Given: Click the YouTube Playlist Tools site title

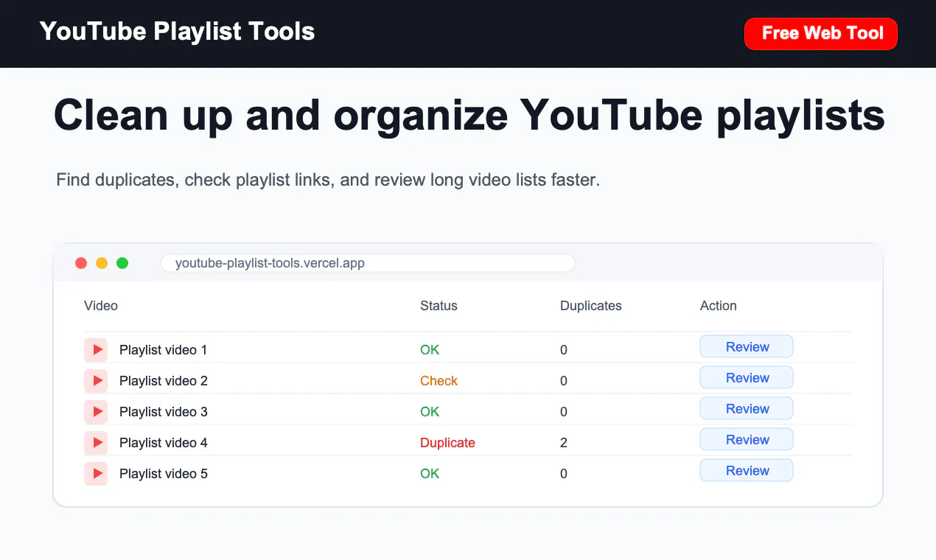Looking at the screenshot, I should tap(177, 32).
